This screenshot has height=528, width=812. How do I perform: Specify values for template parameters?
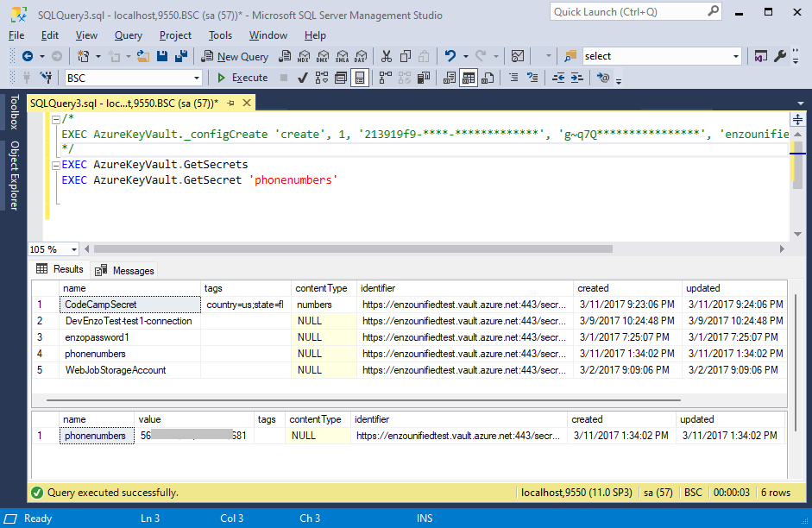point(602,79)
